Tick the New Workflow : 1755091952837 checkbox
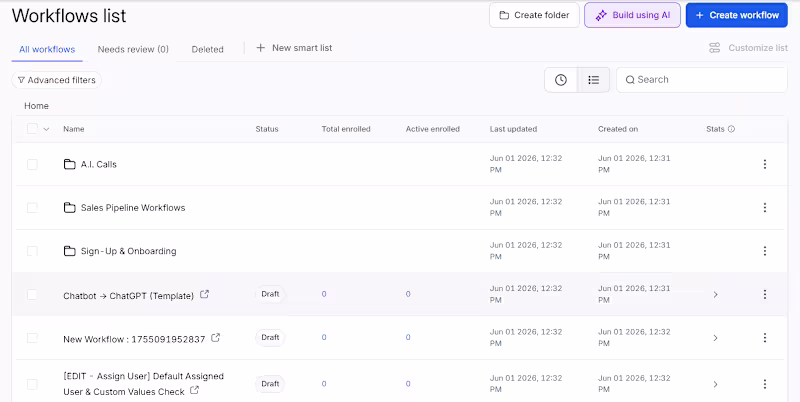The height and width of the screenshot is (402, 800). [x=32, y=338]
